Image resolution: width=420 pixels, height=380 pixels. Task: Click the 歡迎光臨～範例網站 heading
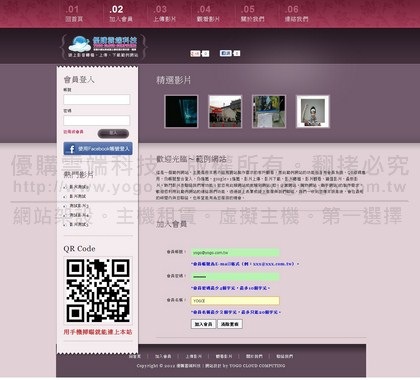(191, 159)
